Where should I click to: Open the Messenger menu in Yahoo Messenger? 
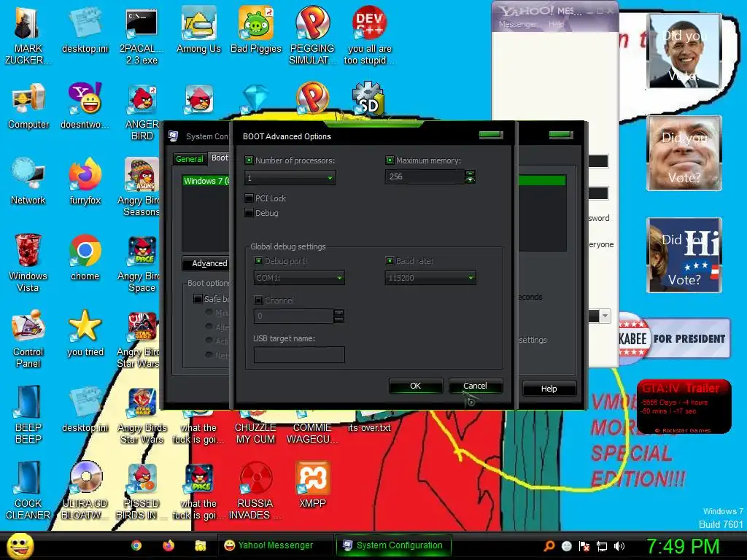click(517, 24)
